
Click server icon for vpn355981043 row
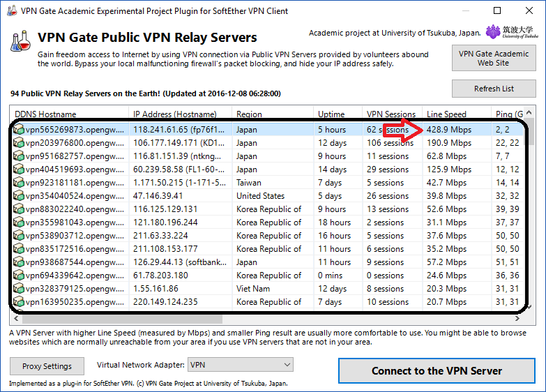(19, 223)
